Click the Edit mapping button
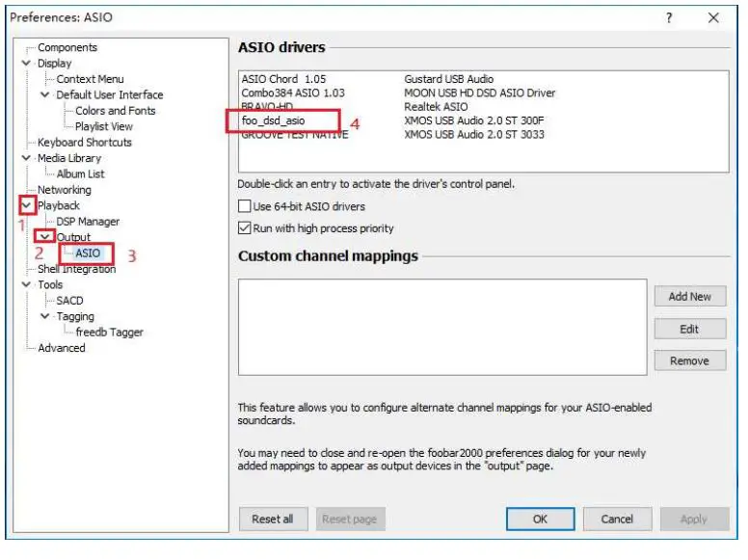 coord(690,329)
